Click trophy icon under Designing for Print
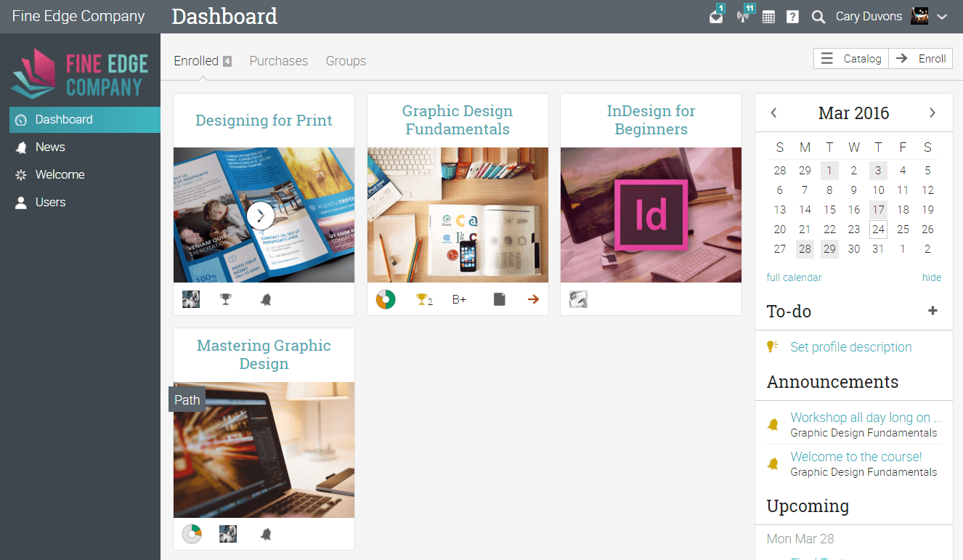The width and height of the screenshot is (963, 560). [x=226, y=299]
